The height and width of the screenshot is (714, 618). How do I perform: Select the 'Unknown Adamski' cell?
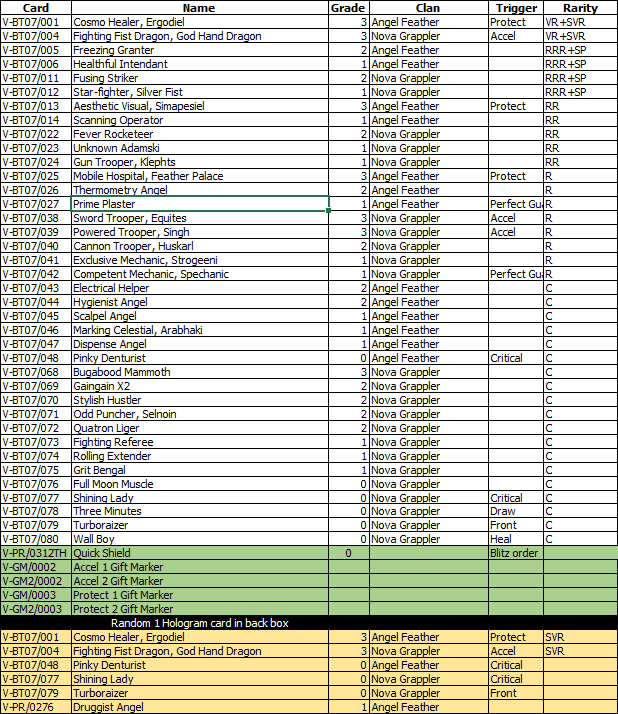200,148
